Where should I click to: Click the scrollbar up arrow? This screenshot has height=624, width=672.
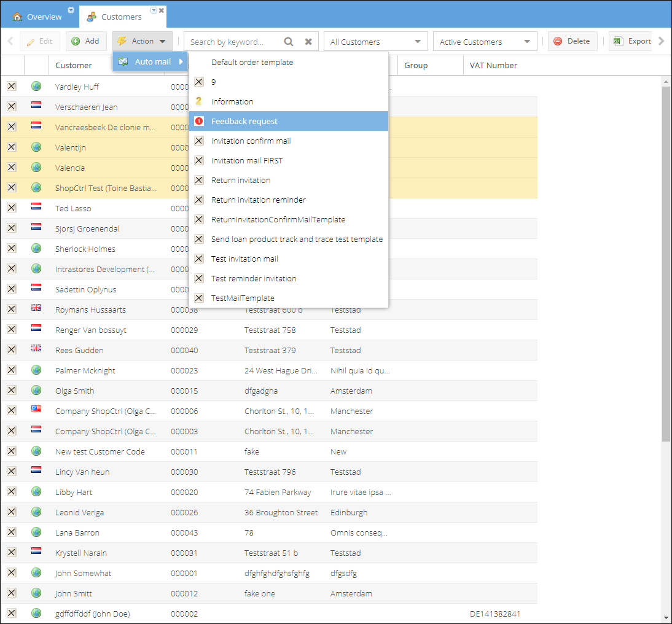click(666, 82)
